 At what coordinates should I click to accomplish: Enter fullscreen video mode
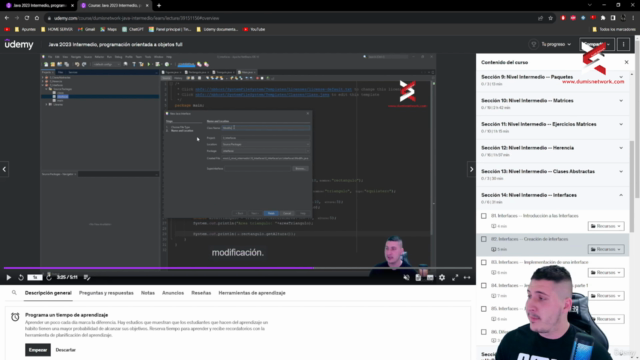pyautogui.click(x=455, y=278)
